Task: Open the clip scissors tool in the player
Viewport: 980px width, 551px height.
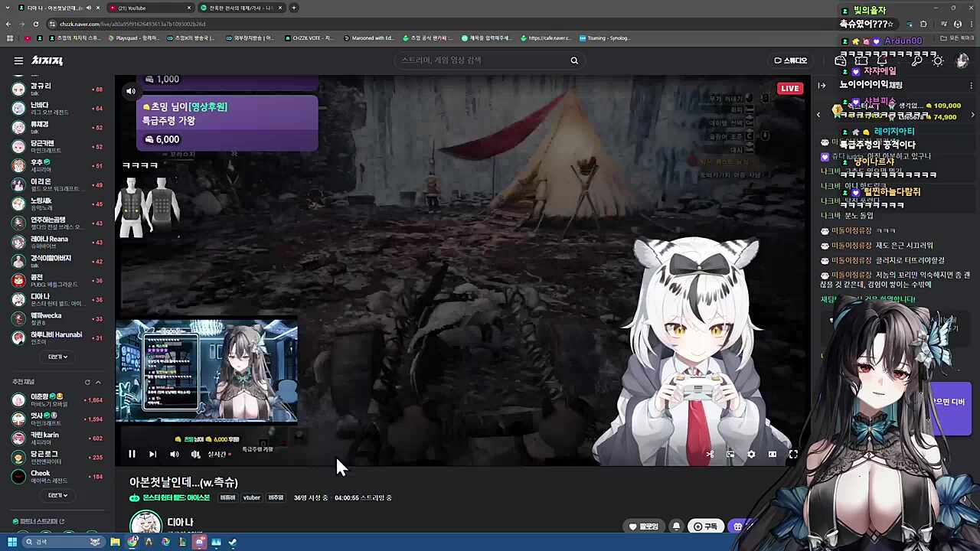Action: click(x=710, y=454)
